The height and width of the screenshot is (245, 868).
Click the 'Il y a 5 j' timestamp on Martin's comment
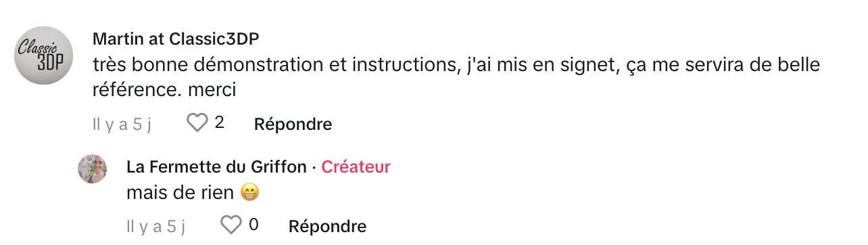point(122,125)
